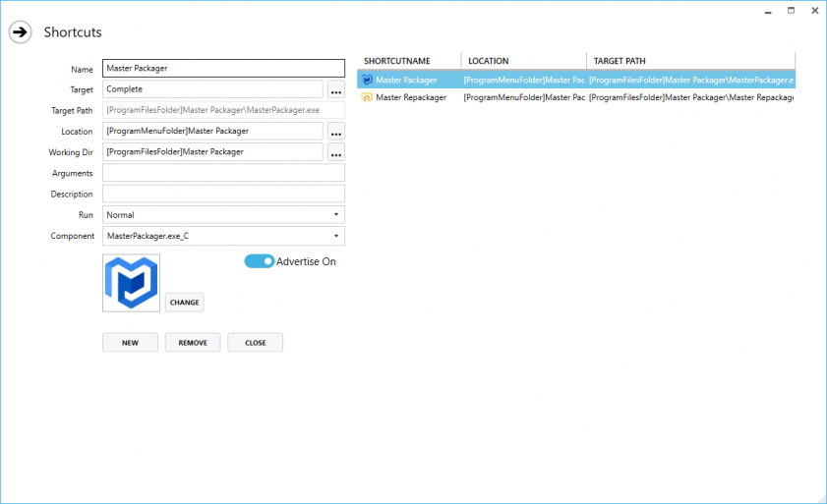Click the REMOVE shortcut button
Image resolution: width=827 pixels, height=504 pixels.
(193, 343)
